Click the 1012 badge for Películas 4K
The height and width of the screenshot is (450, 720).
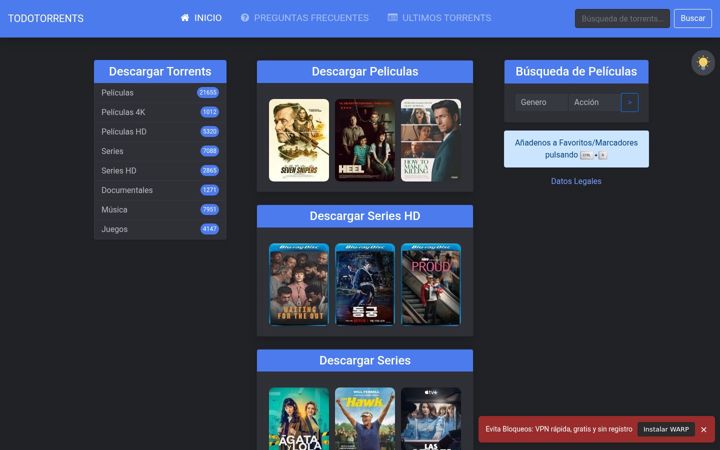click(x=209, y=112)
